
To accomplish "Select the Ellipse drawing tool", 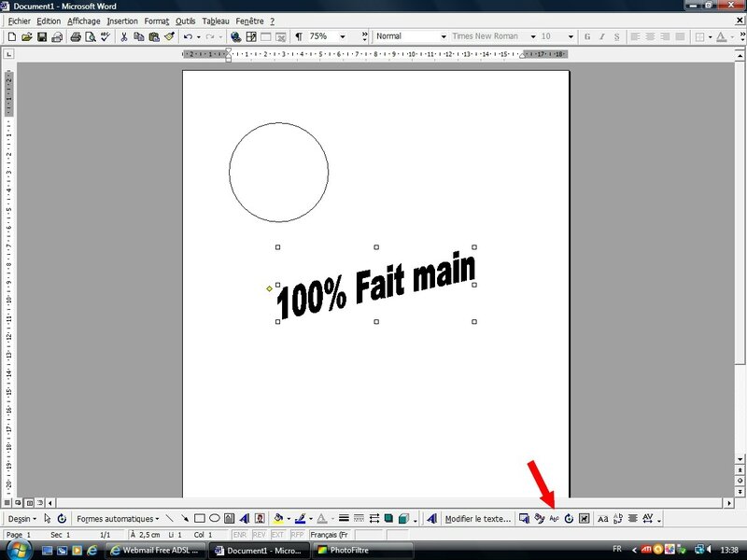I will coord(215,518).
